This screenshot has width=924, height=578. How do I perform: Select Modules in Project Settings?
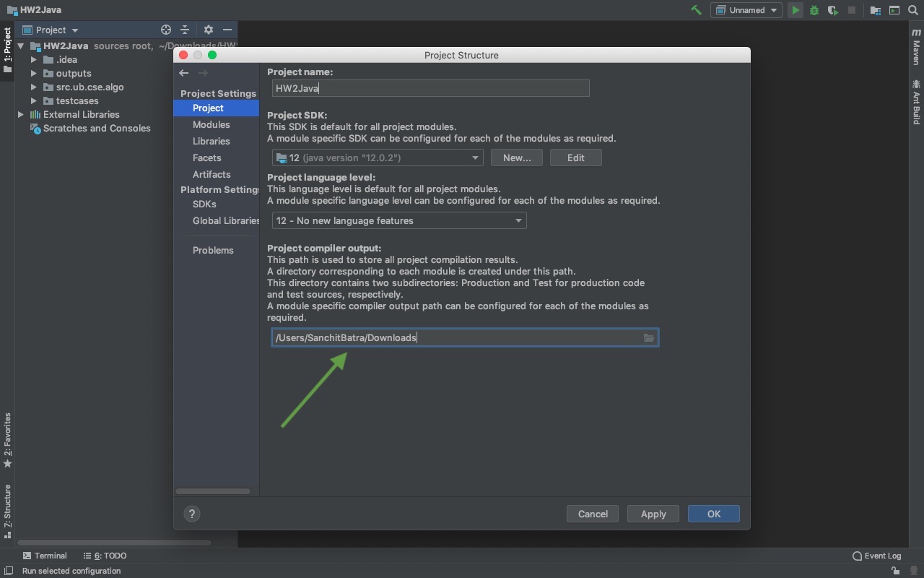point(211,124)
